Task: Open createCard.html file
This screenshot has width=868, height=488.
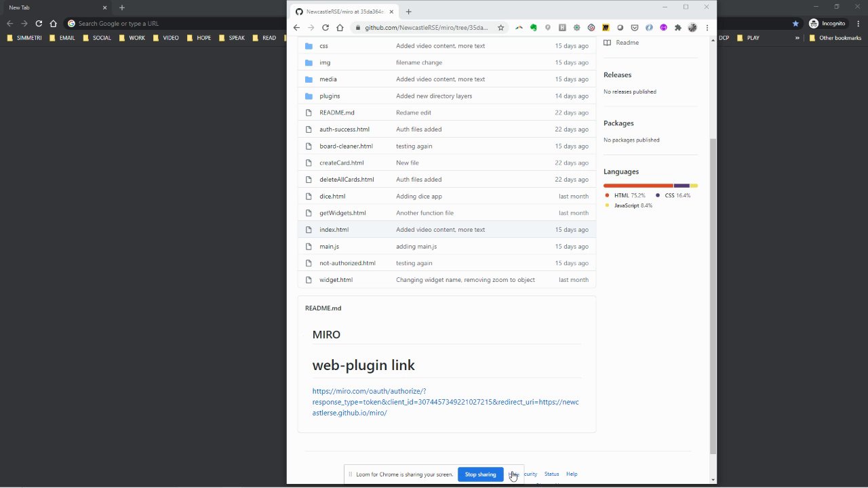Action: point(342,163)
